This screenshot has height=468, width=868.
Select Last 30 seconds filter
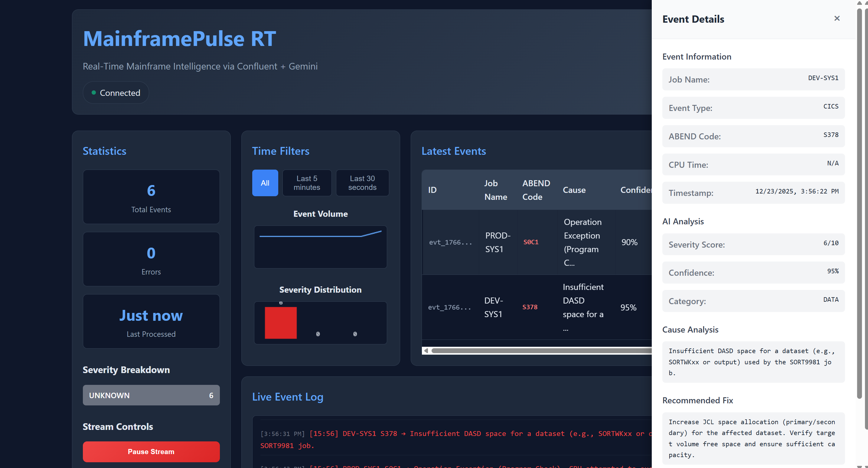pos(362,183)
